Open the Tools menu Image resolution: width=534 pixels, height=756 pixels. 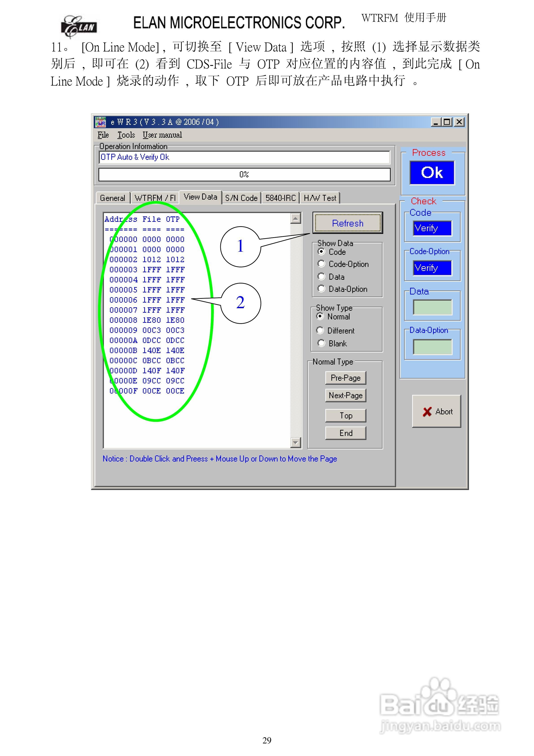click(x=126, y=135)
